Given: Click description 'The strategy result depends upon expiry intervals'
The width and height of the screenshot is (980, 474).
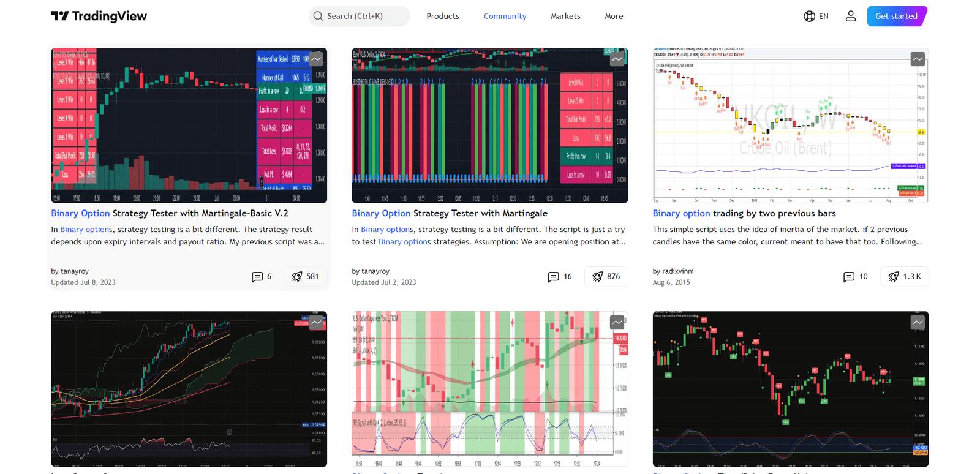Looking at the screenshot, I should (188, 236).
